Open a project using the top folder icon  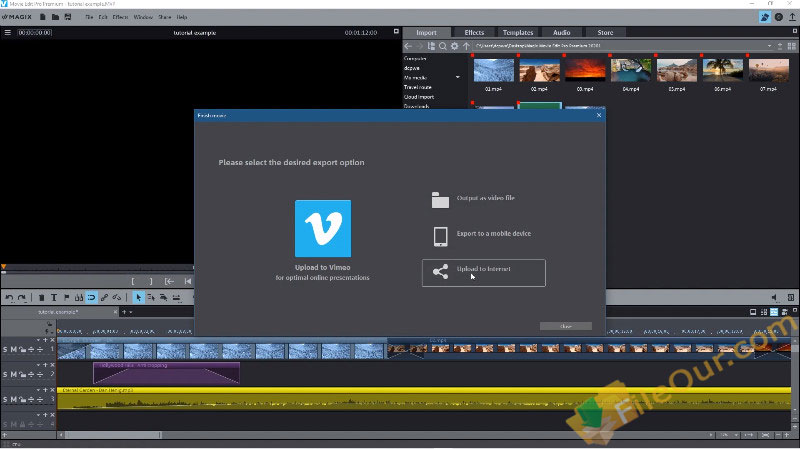55,17
